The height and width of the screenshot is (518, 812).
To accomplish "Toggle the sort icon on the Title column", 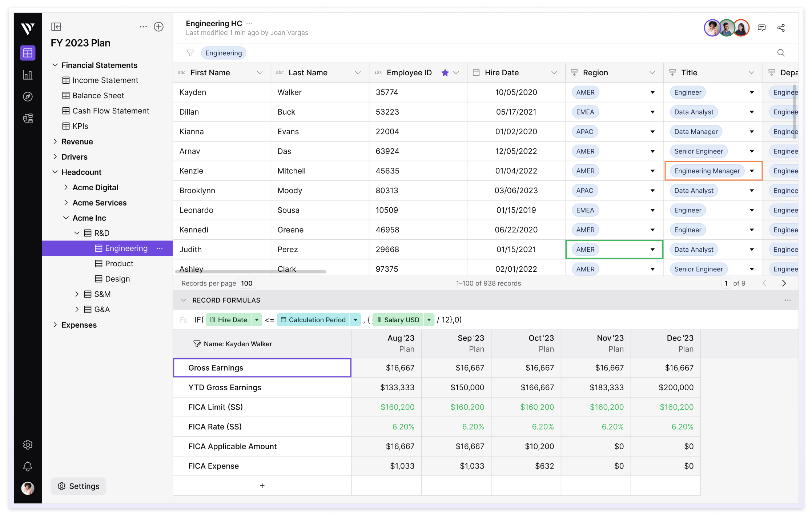I will [672, 72].
